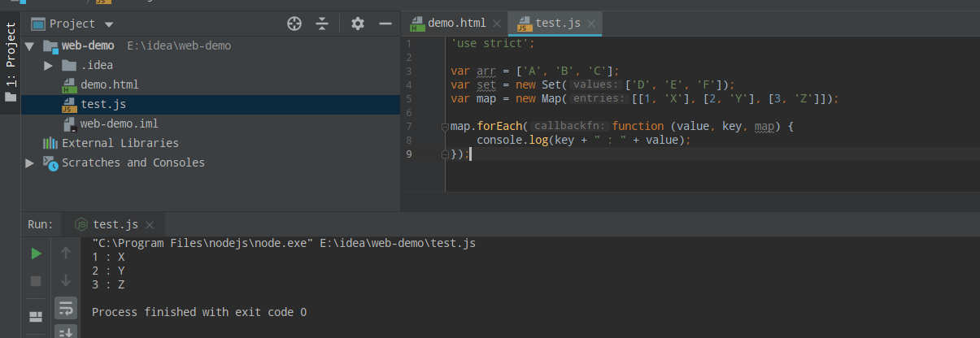The height and width of the screenshot is (338, 980).
Task: Click the 'callbackfn:' parameter hint
Action: (571, 127)
